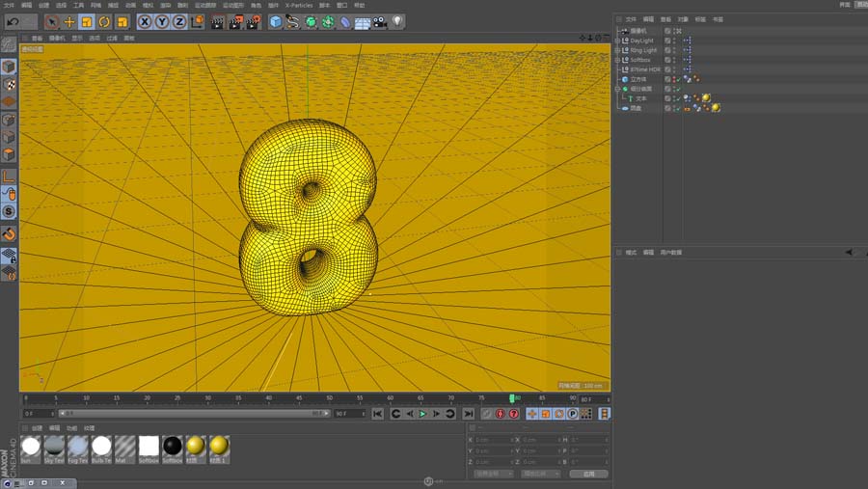
Task: Select the black Softbox material swatch
Action: tap(172, 446)
